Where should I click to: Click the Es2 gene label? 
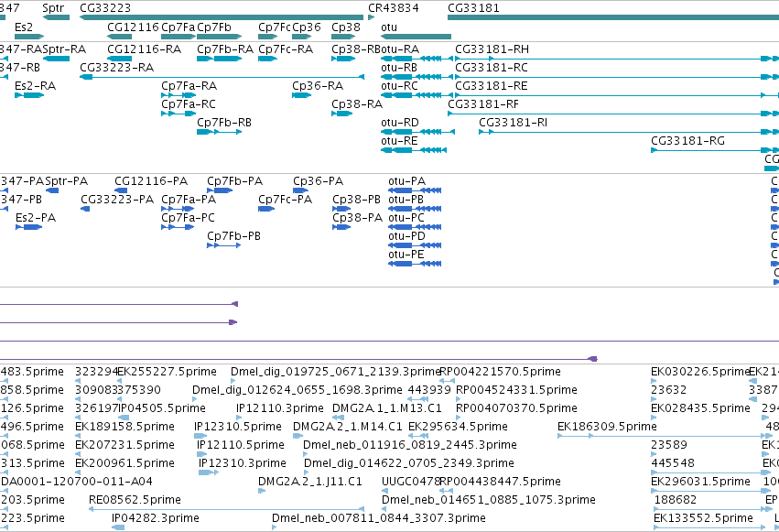click(x=24, y=27)
